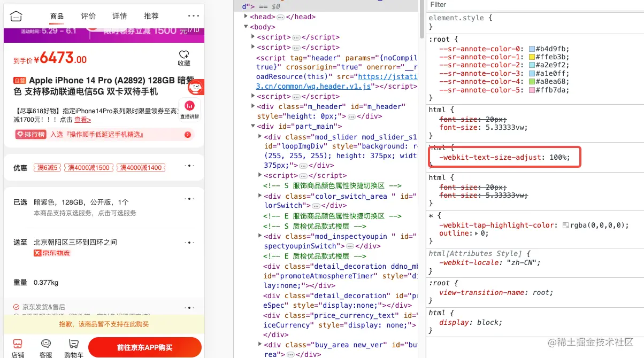Click red arrow at end of 排行榜 row

pyautogui.click(x=188, y=135)
